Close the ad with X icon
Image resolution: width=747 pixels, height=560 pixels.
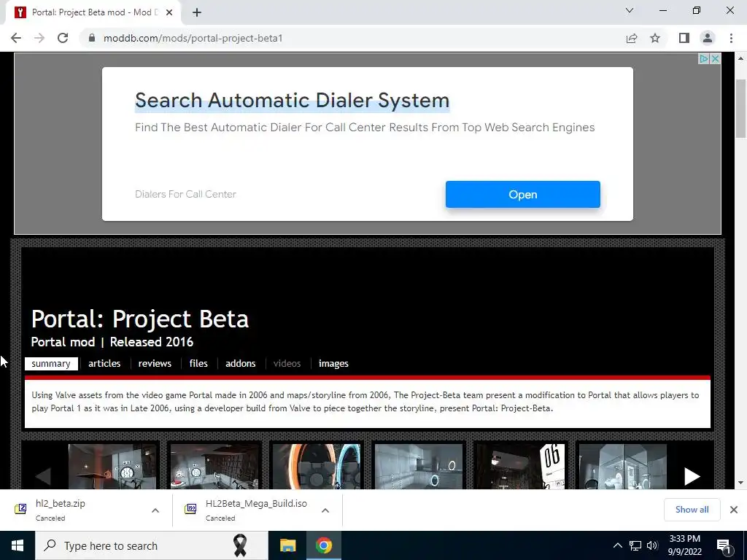pyautogui.click(x=715, y=58)
